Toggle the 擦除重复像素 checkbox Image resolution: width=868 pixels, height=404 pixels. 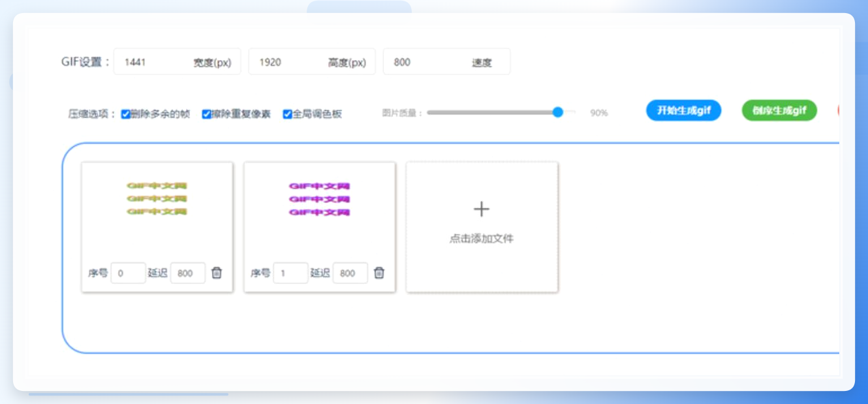coord(206,114)
